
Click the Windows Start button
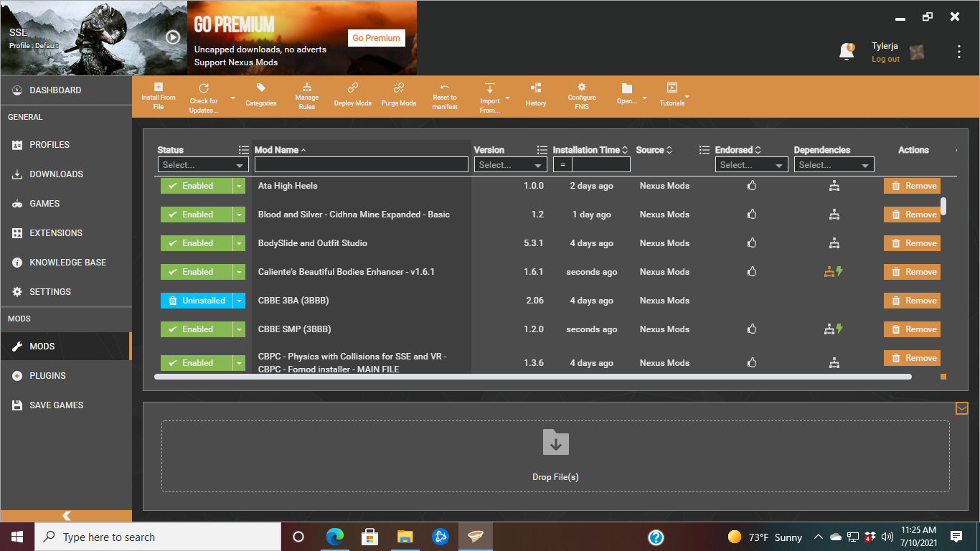tap(17, 537)
